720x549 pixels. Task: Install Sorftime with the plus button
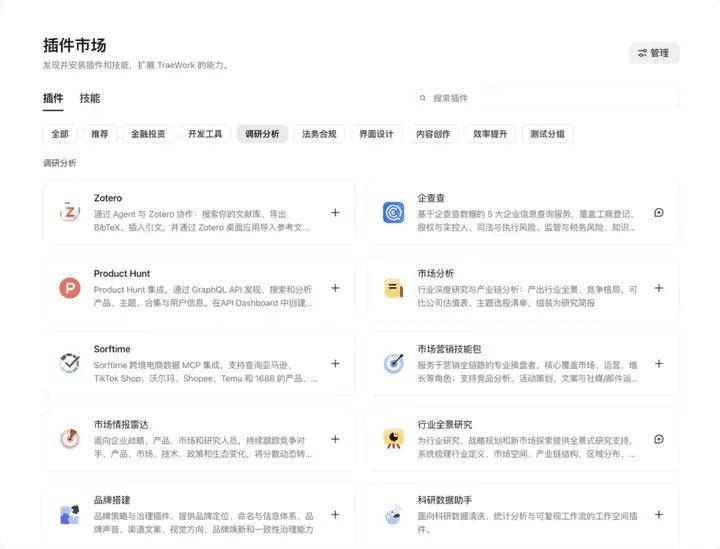click(x=335, y=364)
